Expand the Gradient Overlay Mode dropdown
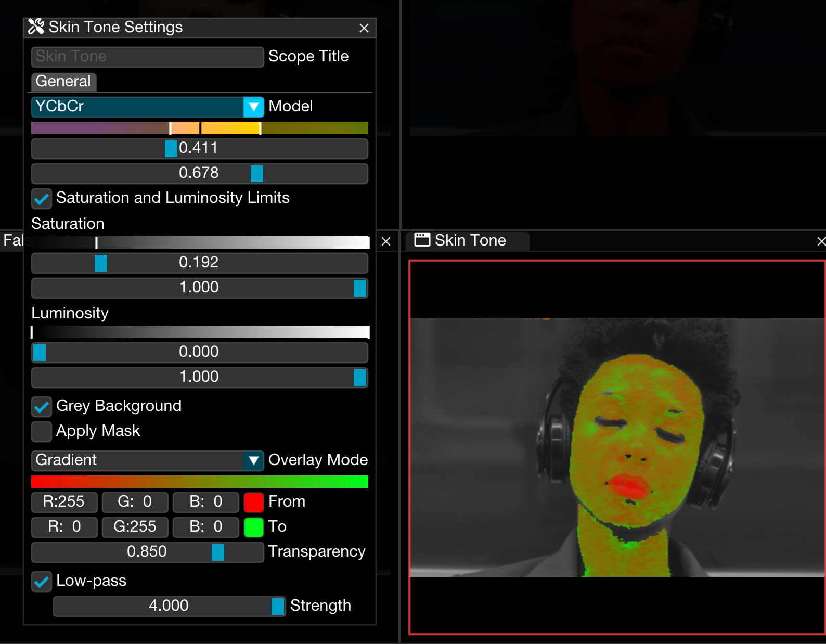Screen dimensions: 826x644 pyautogui.click(x=253, y=460)
